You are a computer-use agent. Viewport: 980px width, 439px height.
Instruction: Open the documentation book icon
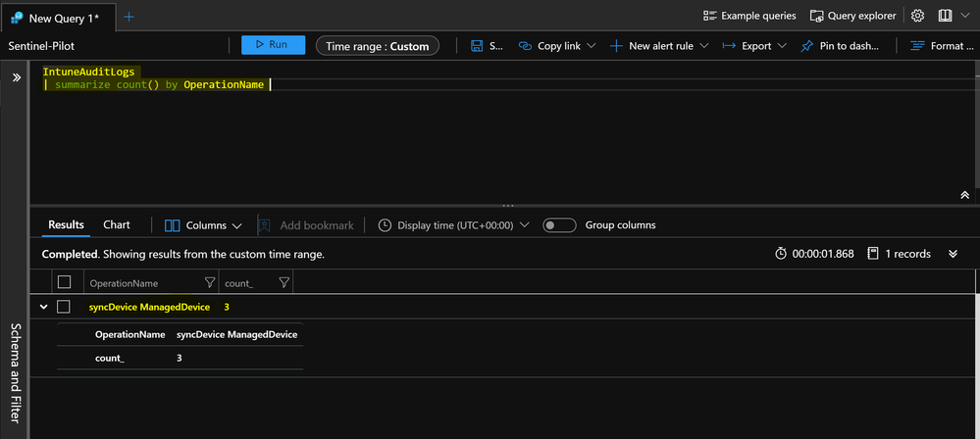tap(945, 16)
